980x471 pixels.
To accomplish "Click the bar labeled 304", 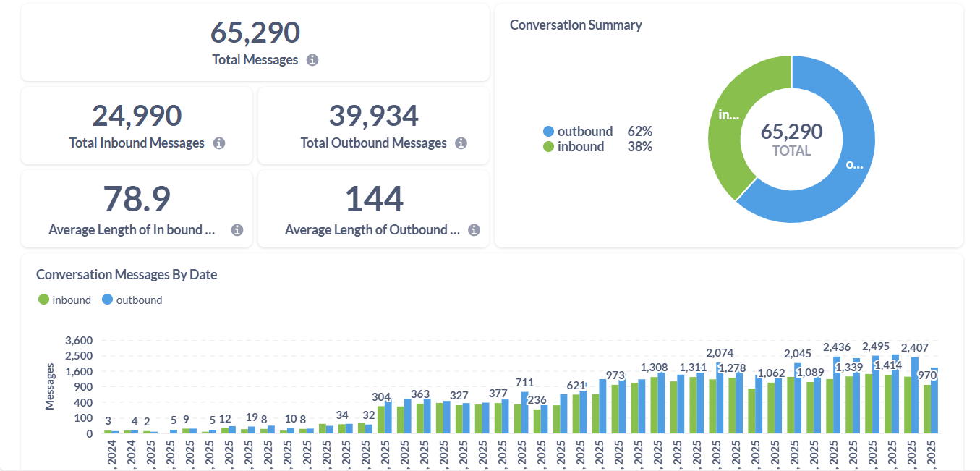I will (x=381, y=420).
